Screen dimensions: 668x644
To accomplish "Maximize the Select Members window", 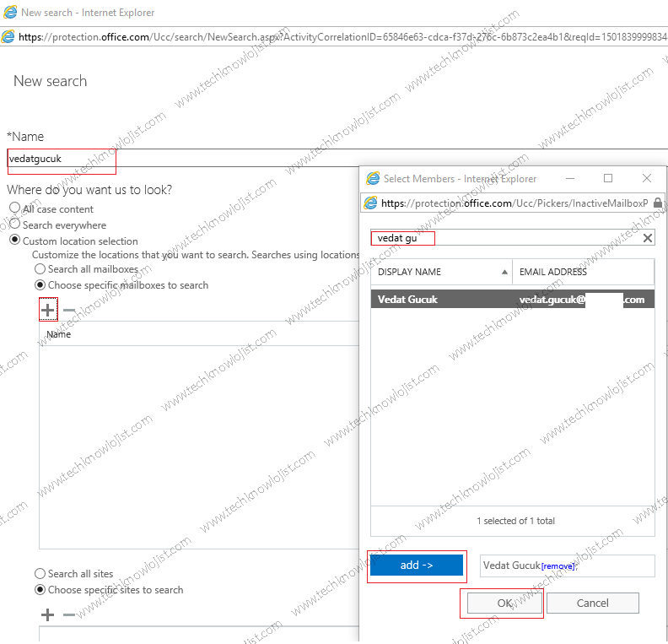I will coord(608,178).
